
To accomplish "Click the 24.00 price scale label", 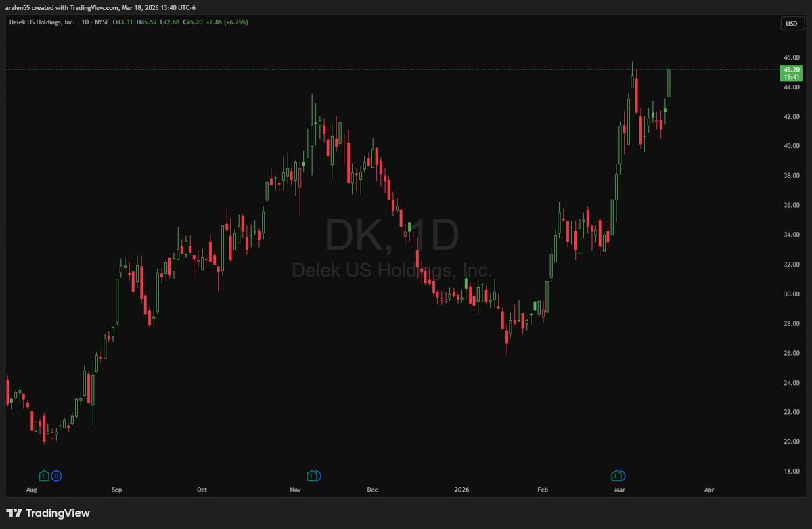I will (x=792, y=383).
